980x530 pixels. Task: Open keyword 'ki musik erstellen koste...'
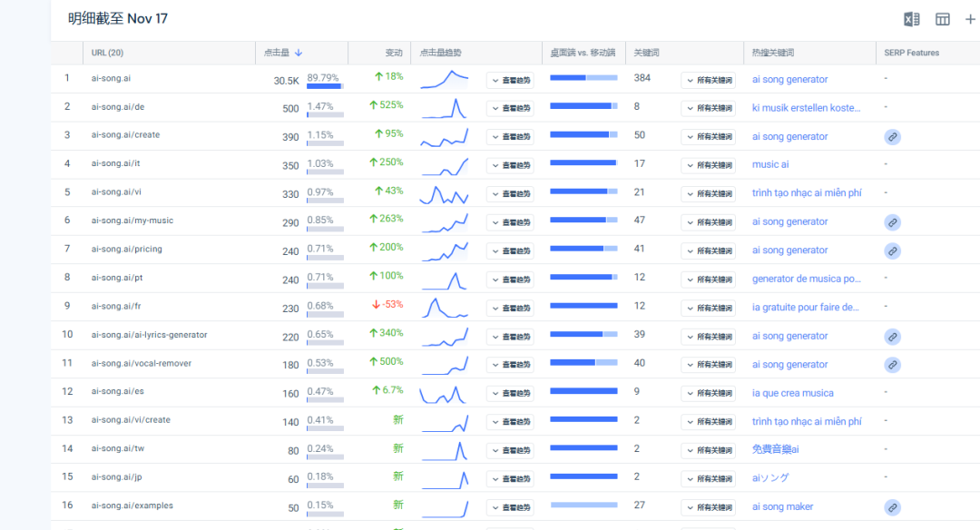[x=807, y=107]
